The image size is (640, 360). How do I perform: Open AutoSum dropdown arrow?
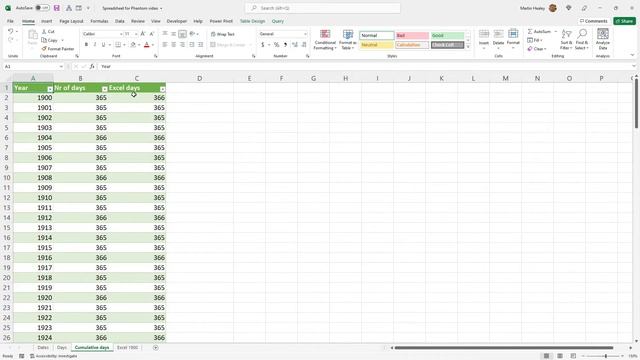[x=556, y=31]
